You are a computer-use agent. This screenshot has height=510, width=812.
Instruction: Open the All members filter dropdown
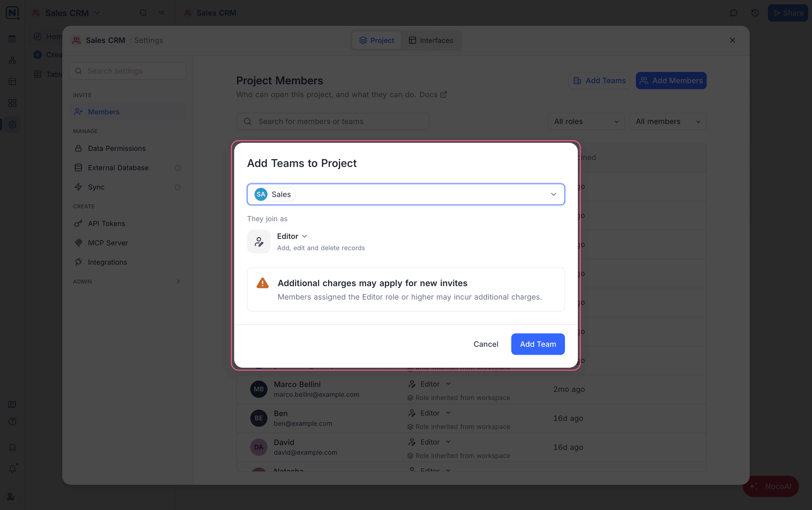click(x=668, y=121)
